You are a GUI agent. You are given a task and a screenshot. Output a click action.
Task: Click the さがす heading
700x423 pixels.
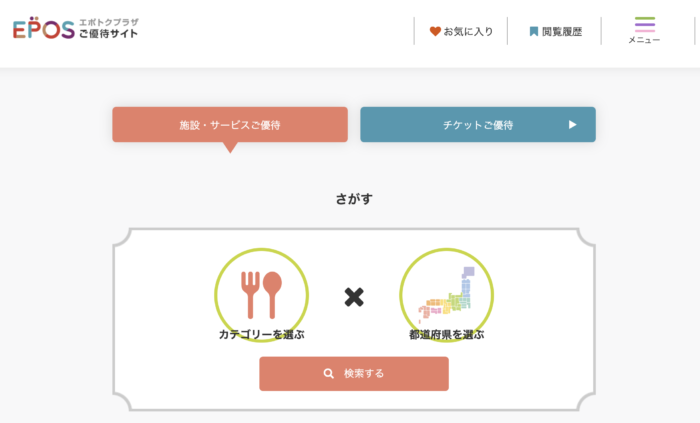click(x=354, y=199)
